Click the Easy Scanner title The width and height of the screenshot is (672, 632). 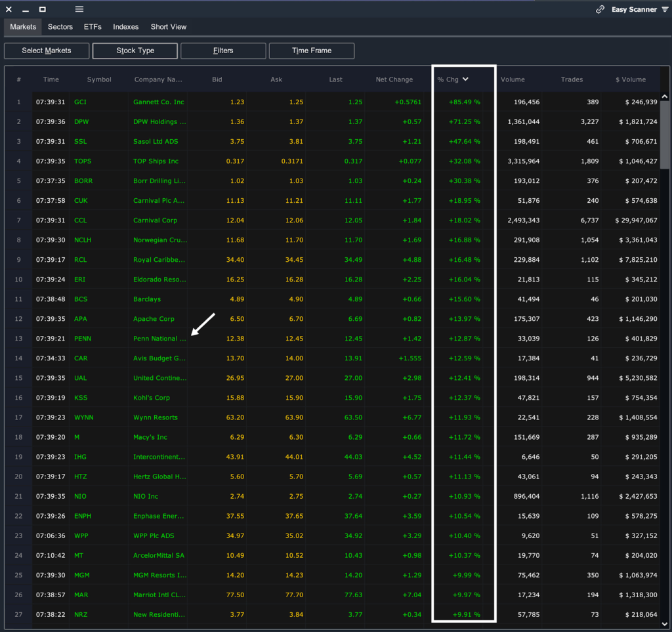click(634, 9)
